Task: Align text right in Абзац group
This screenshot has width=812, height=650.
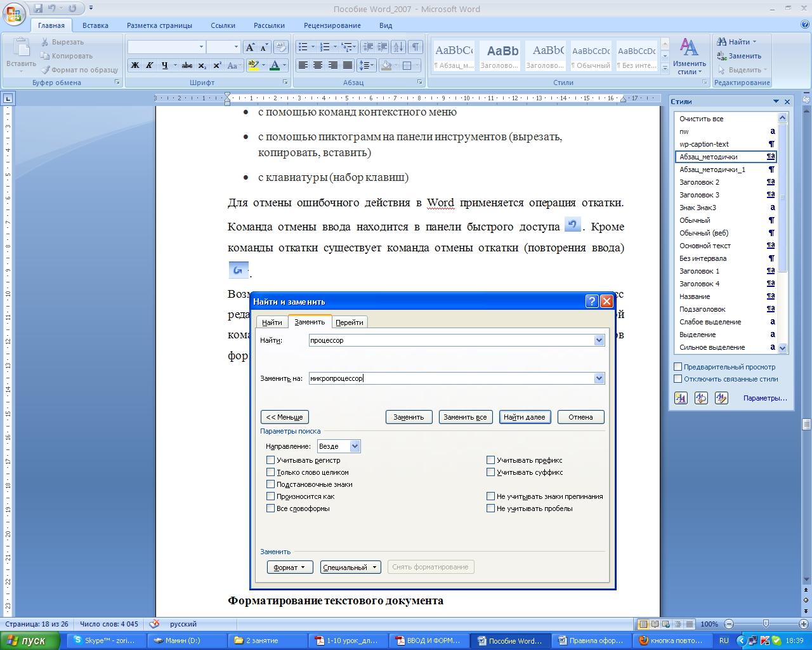Action: pyautogui.click(x=333, y=65)
